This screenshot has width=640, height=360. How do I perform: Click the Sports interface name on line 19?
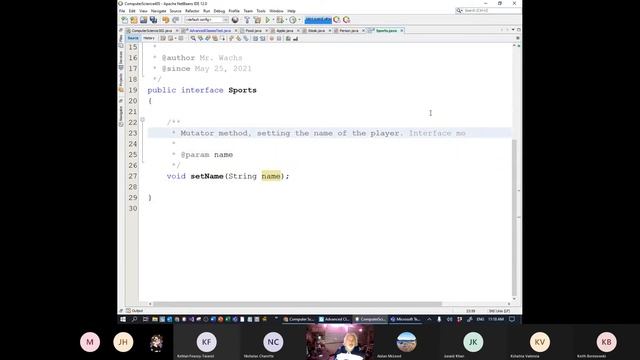242,90
